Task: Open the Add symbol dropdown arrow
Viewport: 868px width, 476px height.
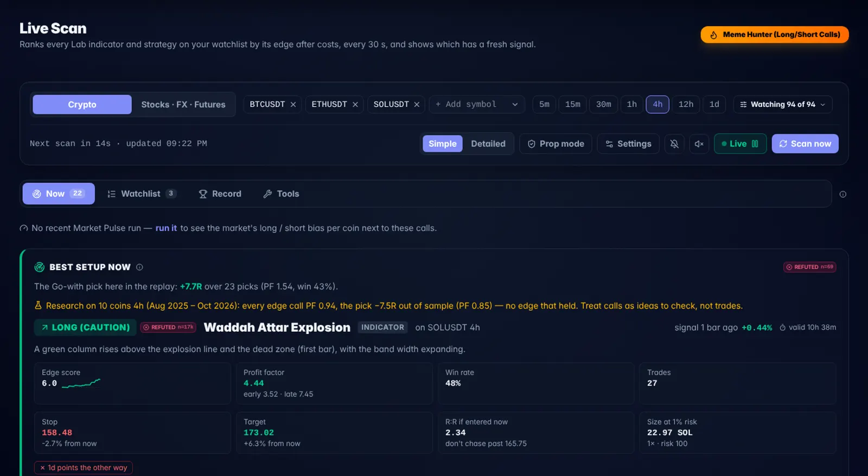Action: coord(515,105)
